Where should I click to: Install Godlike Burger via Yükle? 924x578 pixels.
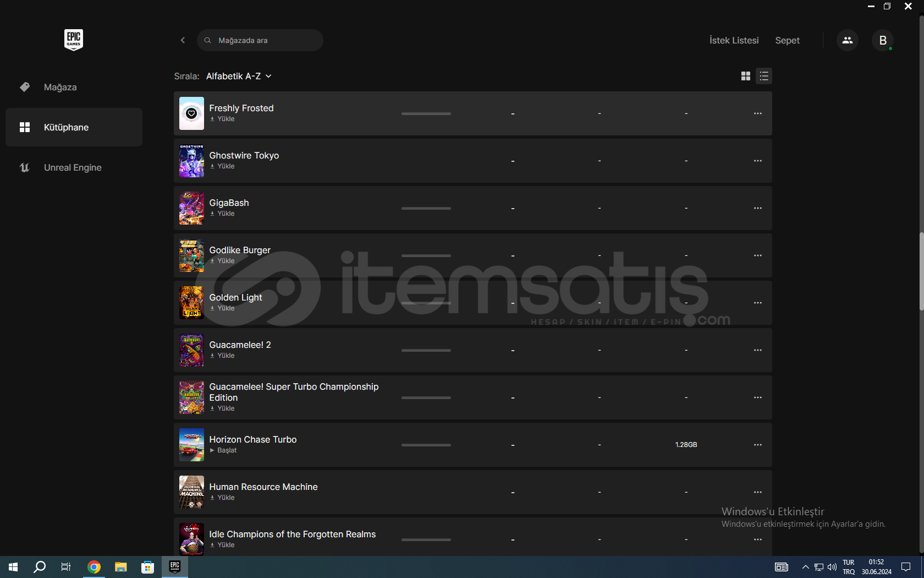click(222, 261)
